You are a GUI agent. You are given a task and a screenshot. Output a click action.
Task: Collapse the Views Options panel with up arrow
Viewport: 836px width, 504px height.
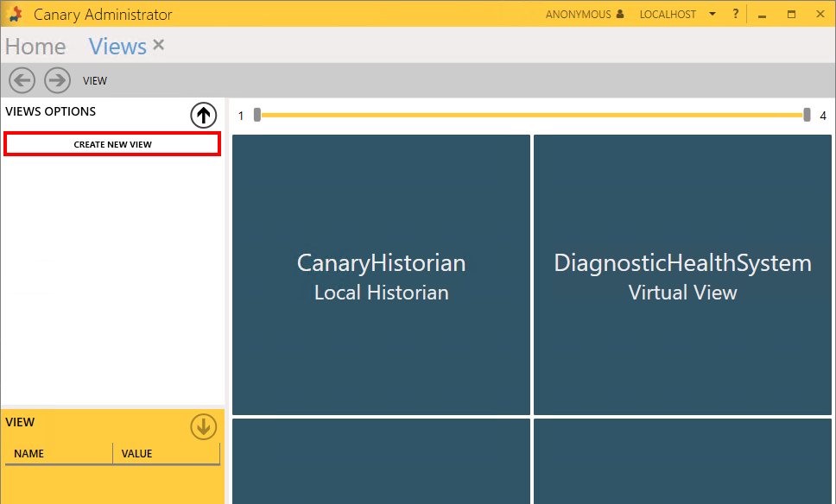click(203, 115)
